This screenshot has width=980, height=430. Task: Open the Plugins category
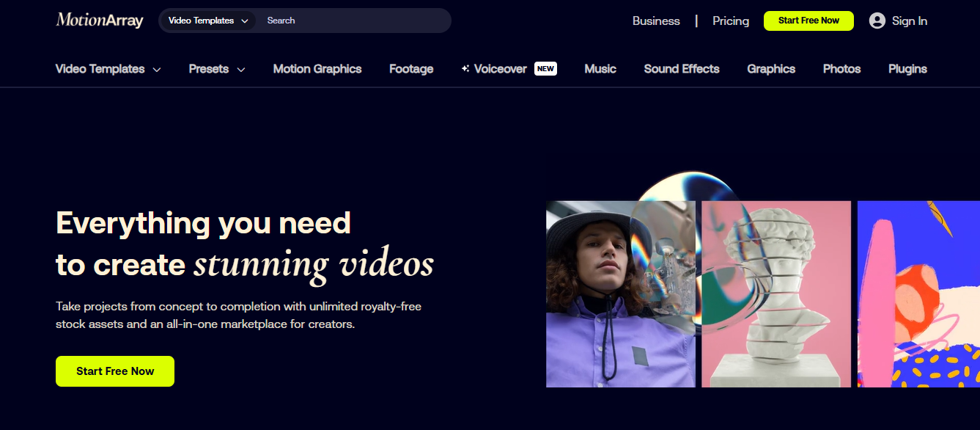point(907,68)
